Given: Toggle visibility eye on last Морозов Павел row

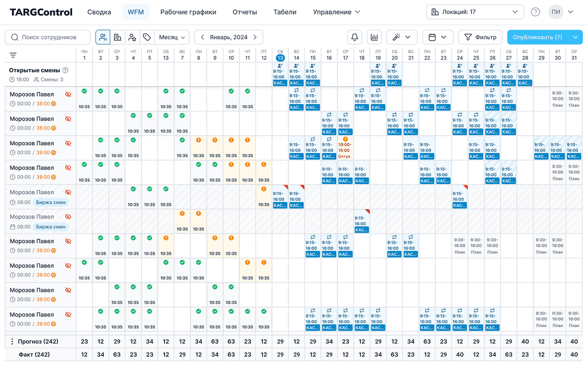Looking at the screenshot, I should coord(68,314).
